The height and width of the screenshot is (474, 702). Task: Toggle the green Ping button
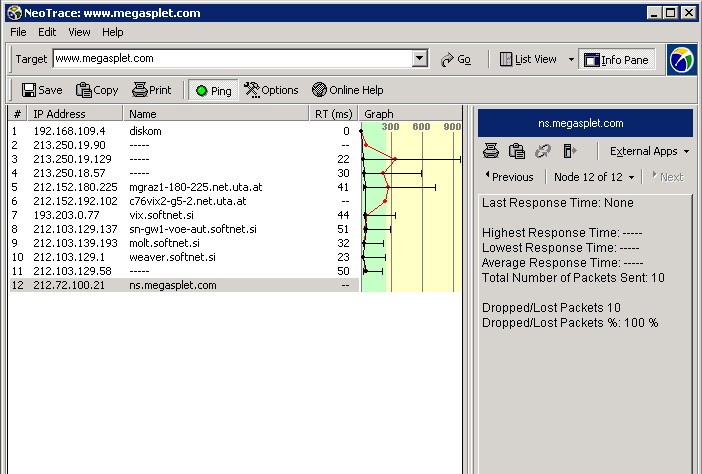coord(213,90)
